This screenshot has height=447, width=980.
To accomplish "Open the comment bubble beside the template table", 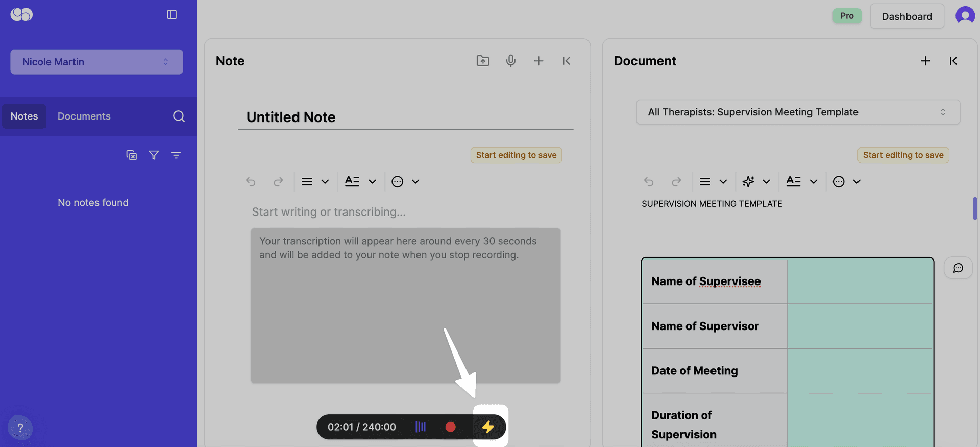I will coord(958,268).
